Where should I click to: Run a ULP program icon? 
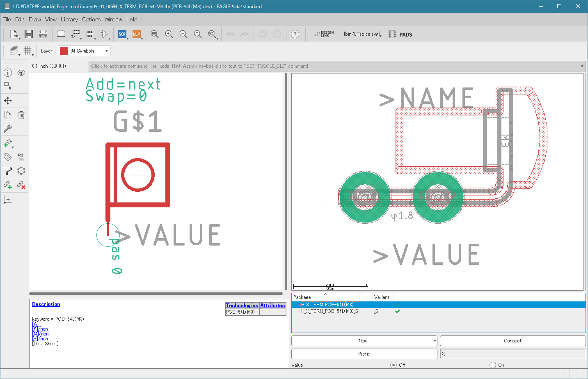click(x=137, y=34)
